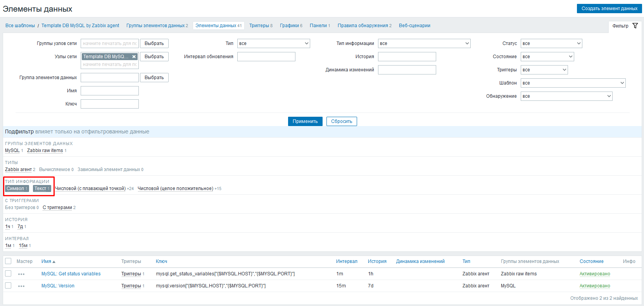Click the Ключ input field
644x306 pixels.
110,104
